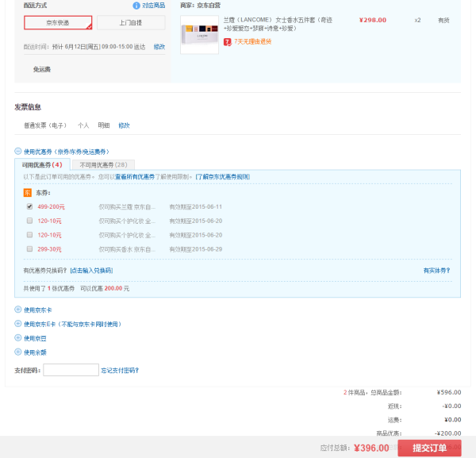This screenshot has height=458, width=476.
Task: Click the ¥396.00 total payable amount
Action: tap(371, 448)
